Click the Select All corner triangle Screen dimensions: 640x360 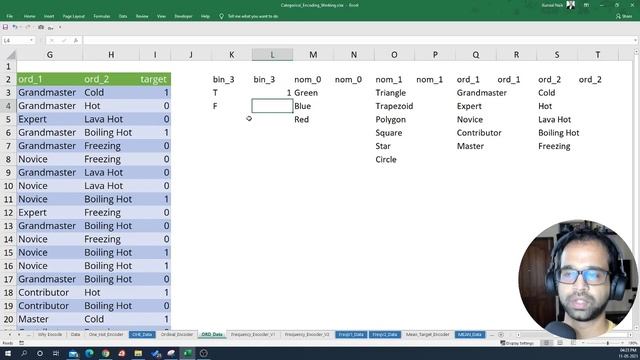pos(11,55)
